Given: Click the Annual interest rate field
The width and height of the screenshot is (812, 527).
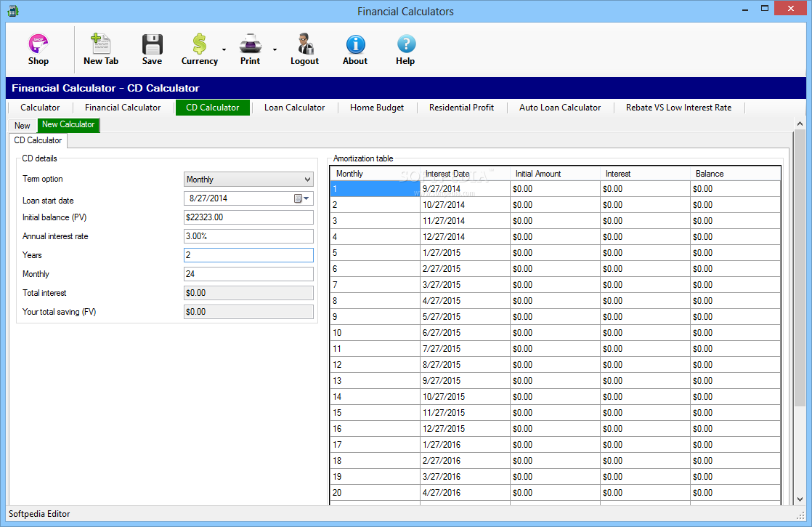Looking at the screenshot, I should click(248, 236).
